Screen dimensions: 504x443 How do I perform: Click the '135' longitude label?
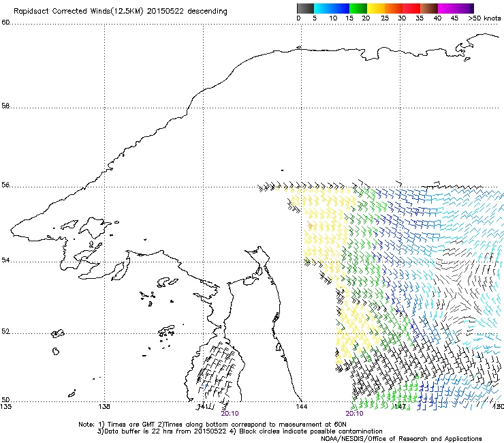pyautogui.click(x=5, y=407)
